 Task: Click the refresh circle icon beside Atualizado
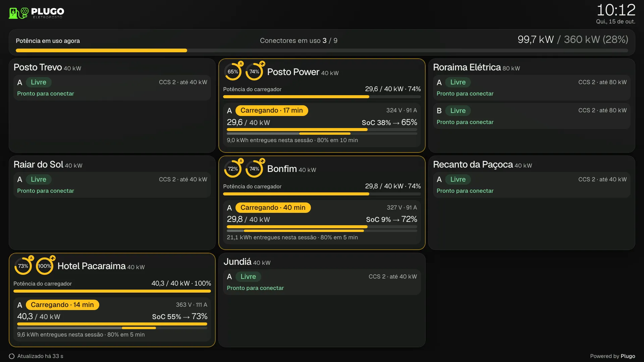12,356
